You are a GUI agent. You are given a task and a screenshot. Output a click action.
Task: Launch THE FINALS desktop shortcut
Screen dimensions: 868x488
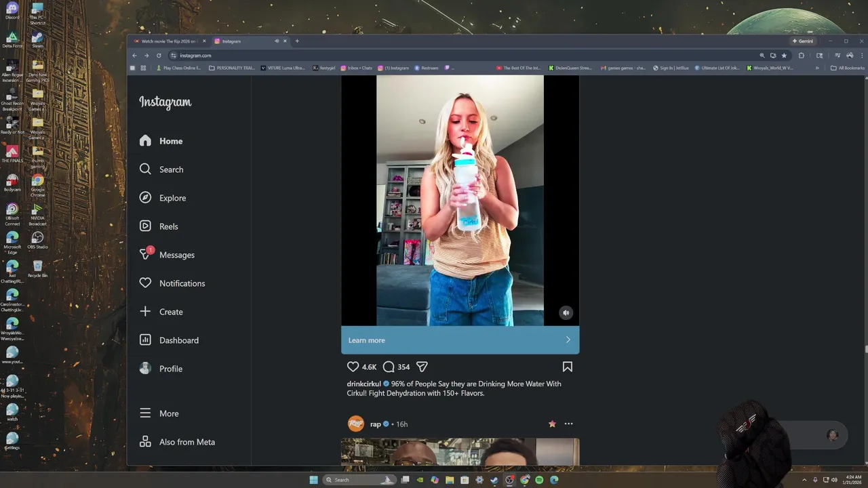[x=12, y=154]
